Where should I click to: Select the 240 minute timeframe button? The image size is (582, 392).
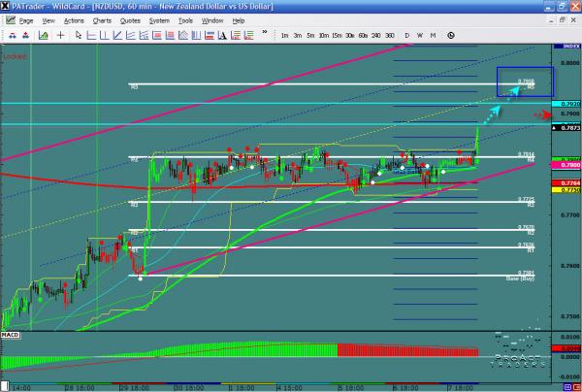[x=374, y=36]
